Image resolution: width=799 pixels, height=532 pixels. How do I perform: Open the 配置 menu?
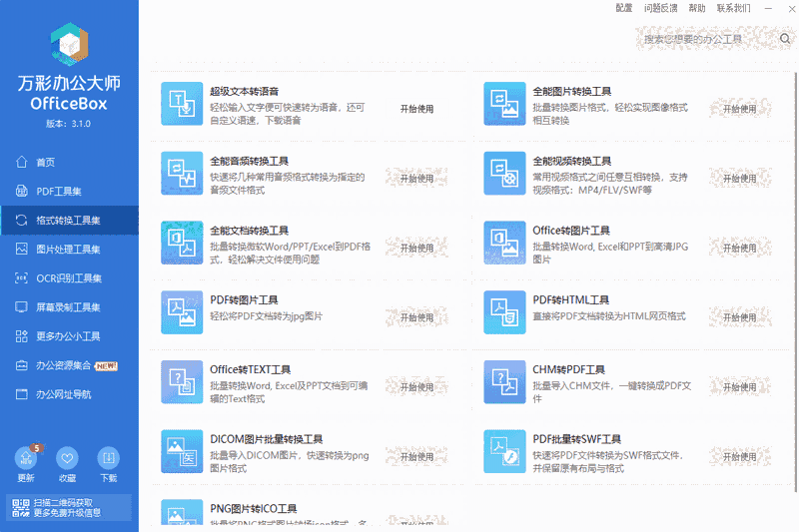pyautogui.click(x=623, y=8)
